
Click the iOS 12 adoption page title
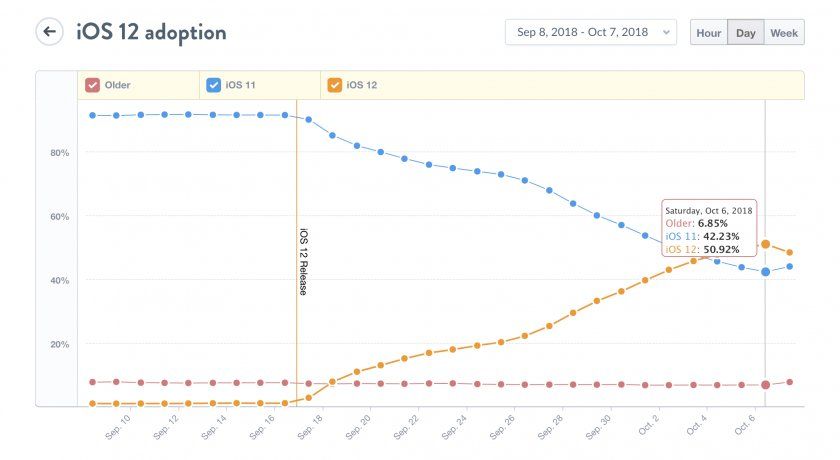point(151,32)
